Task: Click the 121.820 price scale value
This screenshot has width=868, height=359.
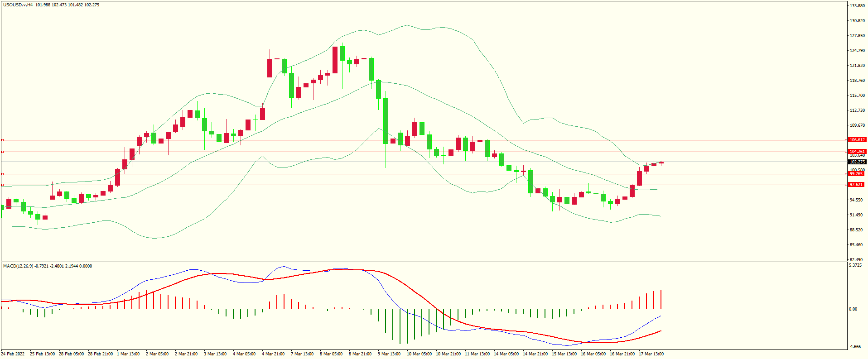Action: pos(857,66)
